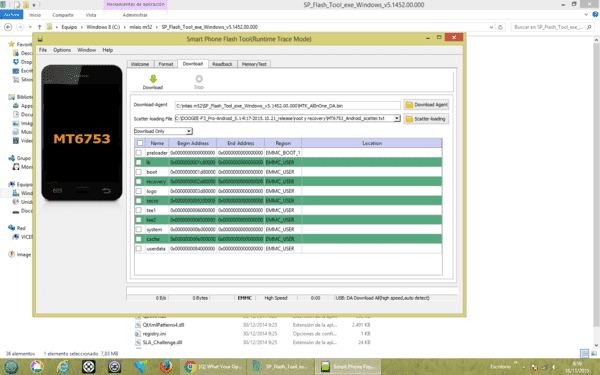Check the tee1 partition checkbox
This screenshot has width=600, height=375.
(139, 210)
